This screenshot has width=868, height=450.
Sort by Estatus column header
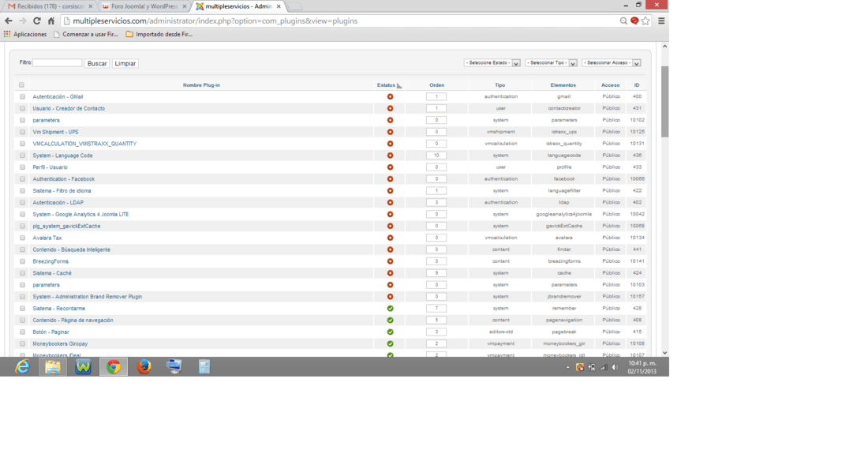pos(387,85)
